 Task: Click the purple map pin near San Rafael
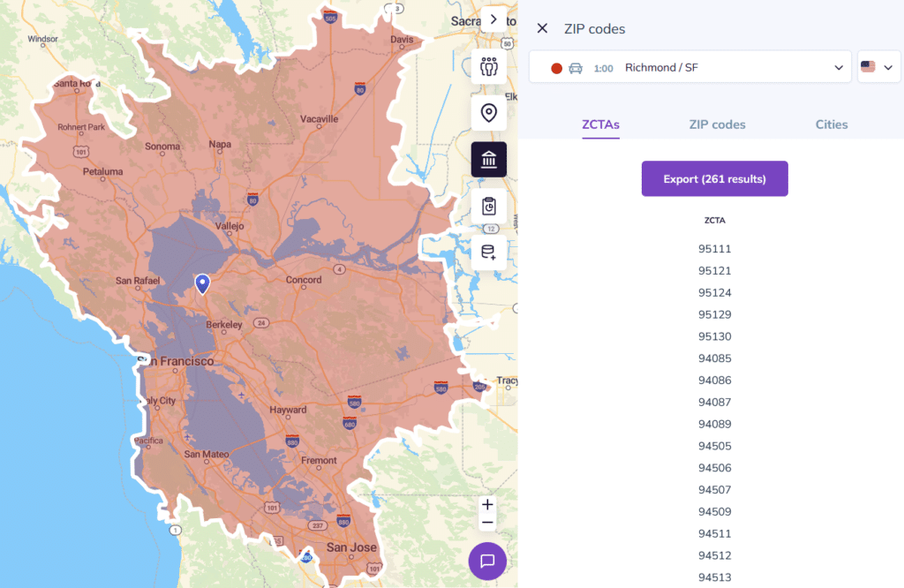202,284
